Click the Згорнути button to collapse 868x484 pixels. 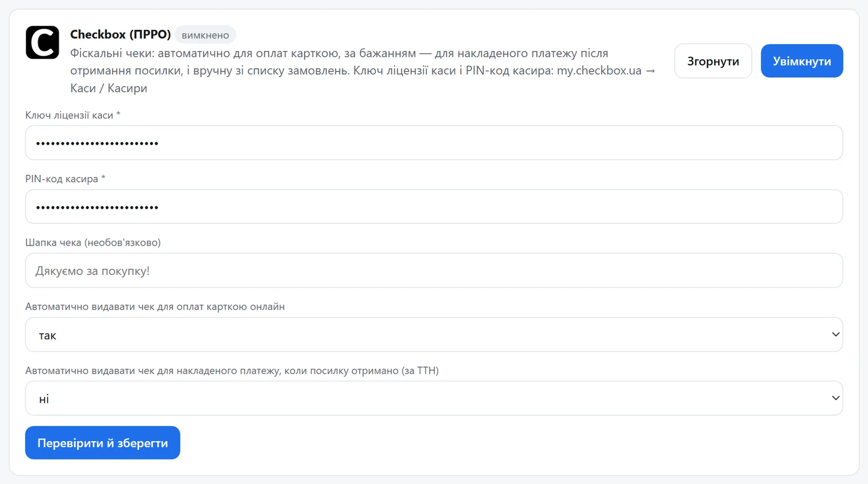pos(713,61)
